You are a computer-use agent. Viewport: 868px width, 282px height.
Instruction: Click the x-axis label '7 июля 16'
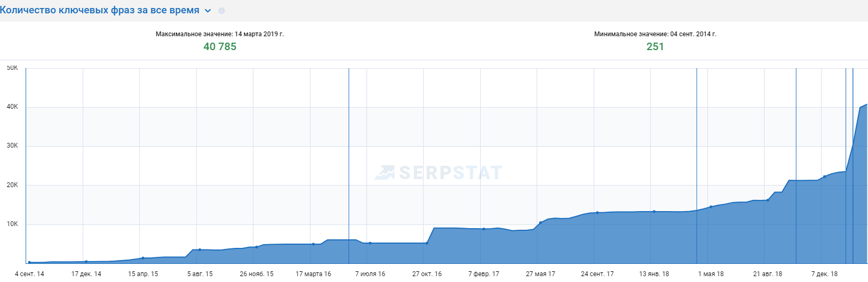(x=370, y=274)
